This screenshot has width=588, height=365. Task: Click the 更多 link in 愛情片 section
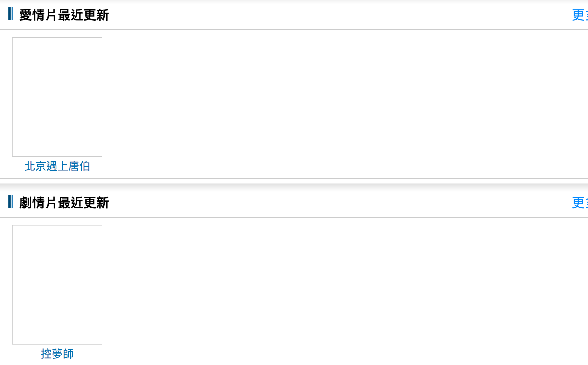(x=580, y=15)
